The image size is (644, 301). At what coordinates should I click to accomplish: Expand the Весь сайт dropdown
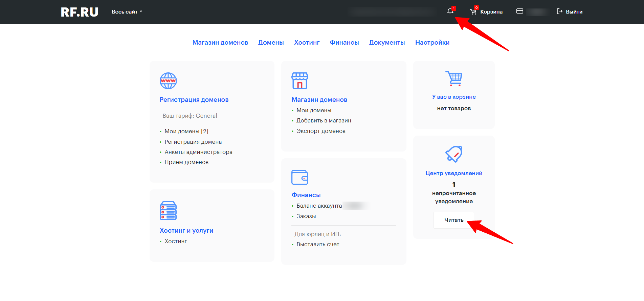coord(127,12)
